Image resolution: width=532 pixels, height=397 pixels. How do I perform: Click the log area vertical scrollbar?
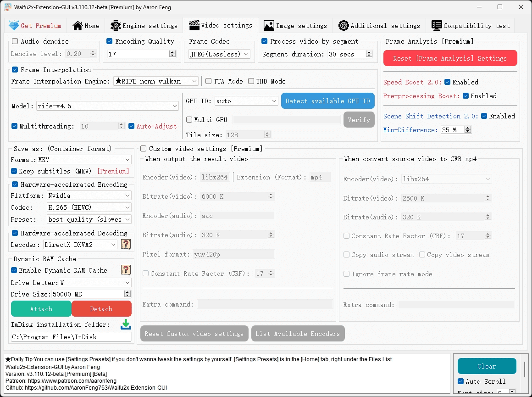525,368
